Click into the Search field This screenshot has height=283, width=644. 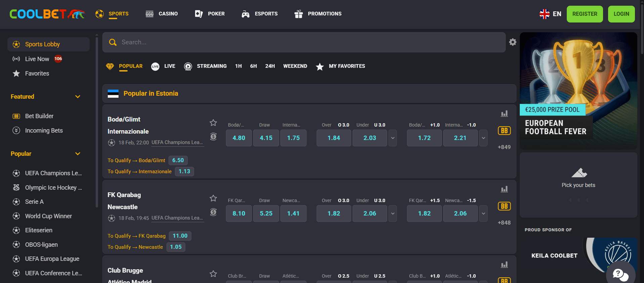pyautogui.click(x=304, y=42)
